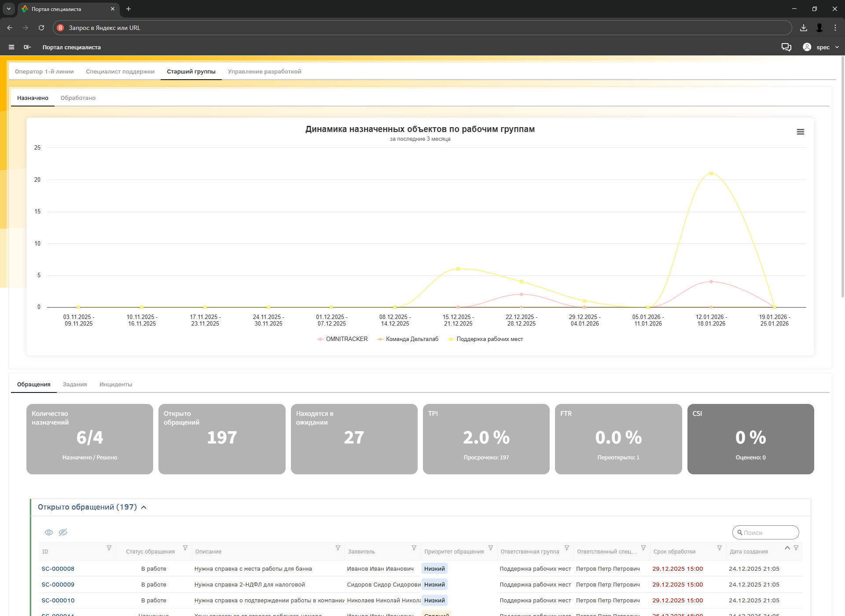
Task: Open request SC-000009 link
Action: [58, 585]
